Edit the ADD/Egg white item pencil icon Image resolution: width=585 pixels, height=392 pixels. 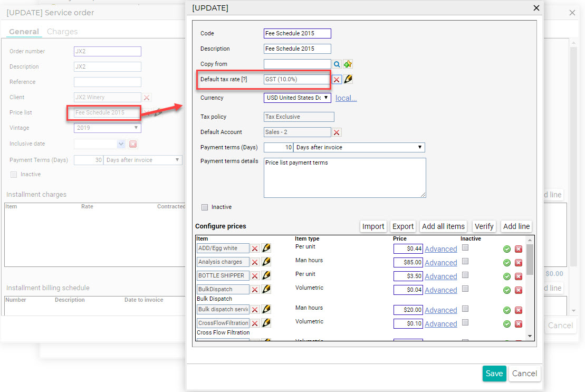266,248
